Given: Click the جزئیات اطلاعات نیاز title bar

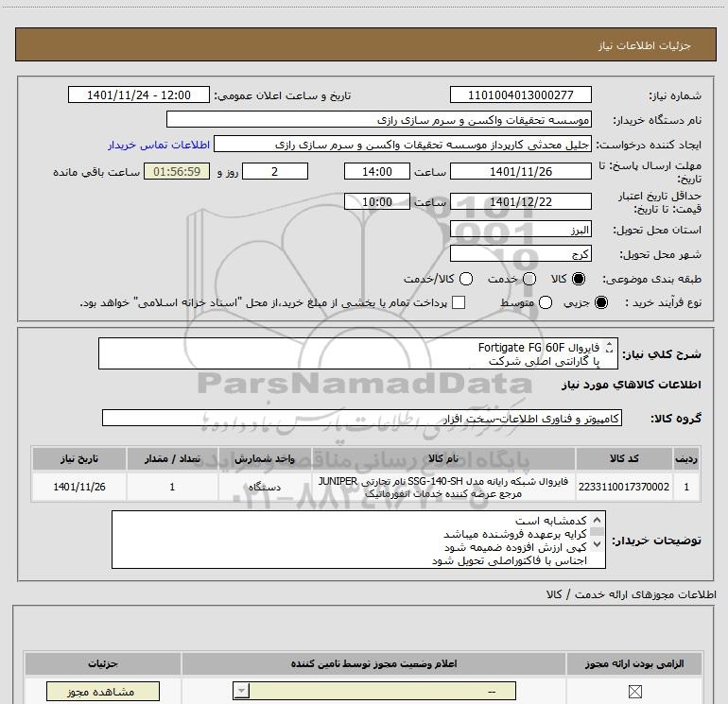Looking at the screenshot, I should tap(366, 44).
